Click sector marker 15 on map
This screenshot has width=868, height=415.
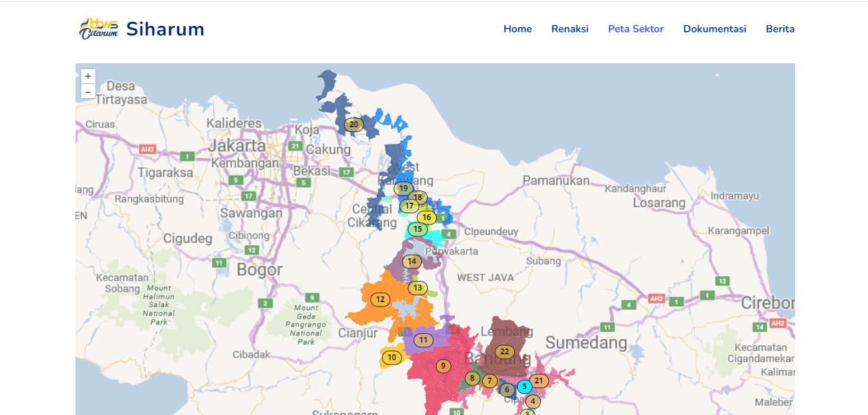pyautogui.click(x=417, y=229)
